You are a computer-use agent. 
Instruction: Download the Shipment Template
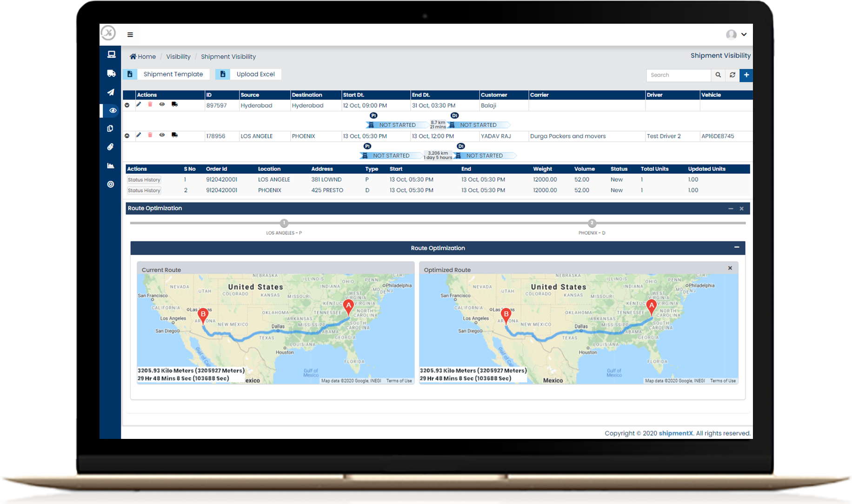click(x=166, y=74)
